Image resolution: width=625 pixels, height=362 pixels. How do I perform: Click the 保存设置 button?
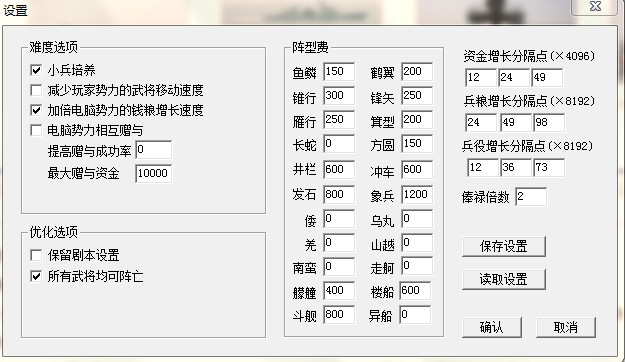click(x=503, y=246)
